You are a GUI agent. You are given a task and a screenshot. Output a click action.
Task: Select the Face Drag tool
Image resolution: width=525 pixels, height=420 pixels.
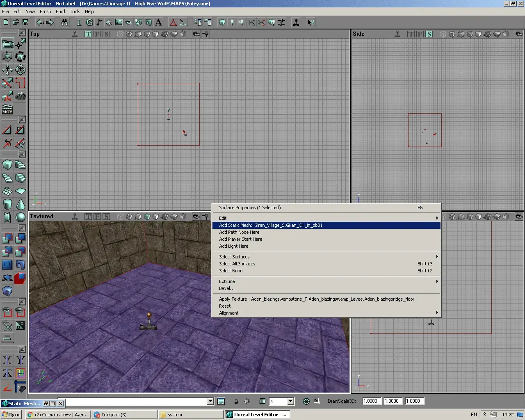tap(7, 96)
